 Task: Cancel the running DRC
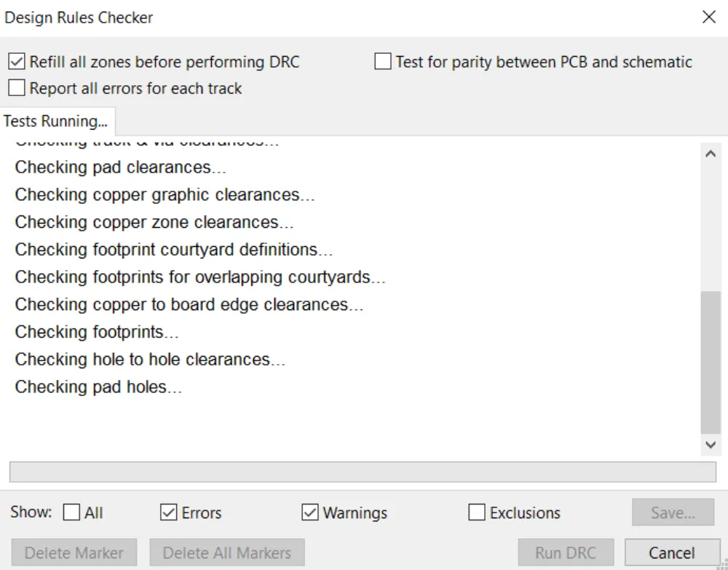(x=670, y=553)
